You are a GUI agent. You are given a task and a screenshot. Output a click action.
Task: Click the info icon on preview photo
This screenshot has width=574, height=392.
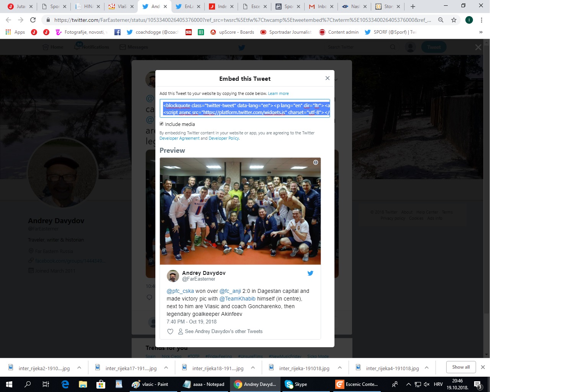tap(316, 162)
